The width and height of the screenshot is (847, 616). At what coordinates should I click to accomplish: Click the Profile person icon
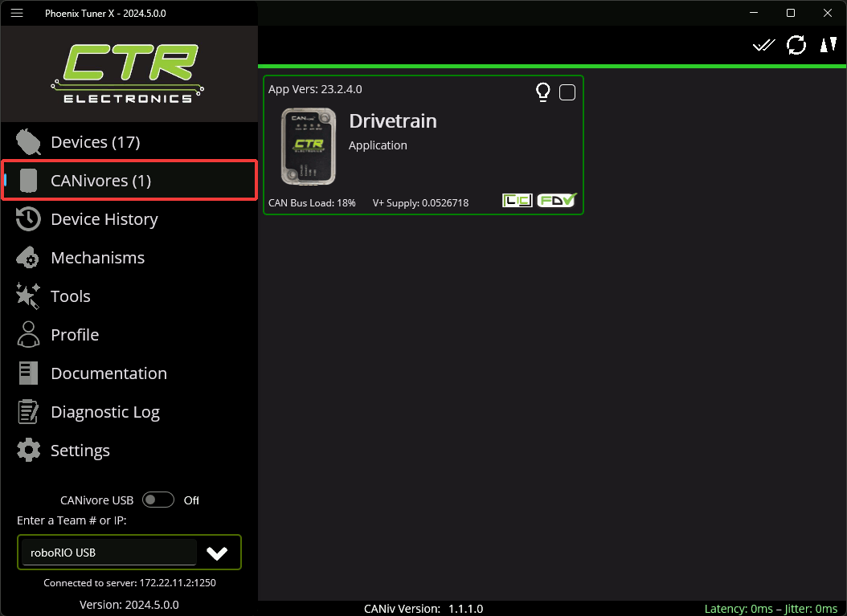coord(28,335)
